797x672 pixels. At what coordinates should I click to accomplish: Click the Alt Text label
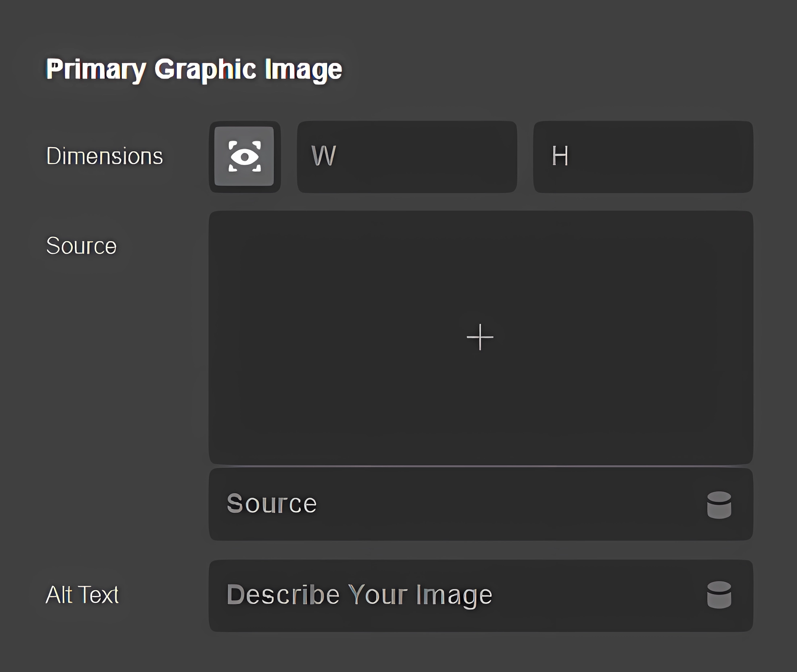(x=82, y=595)
